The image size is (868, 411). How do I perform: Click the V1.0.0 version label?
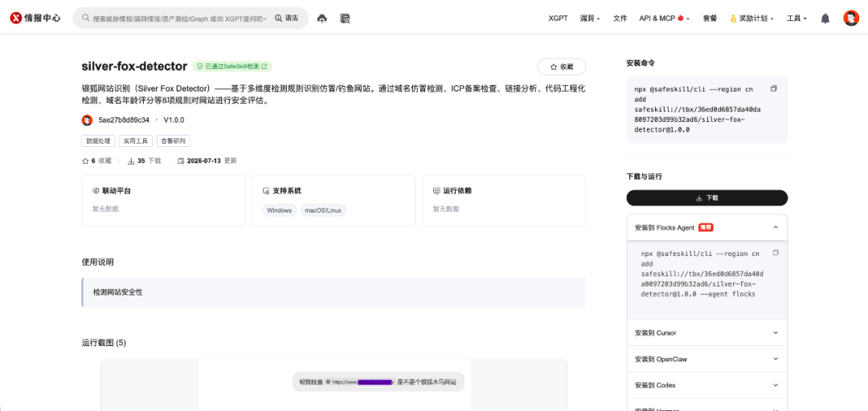pyautogui.click(x=174, y=120)
